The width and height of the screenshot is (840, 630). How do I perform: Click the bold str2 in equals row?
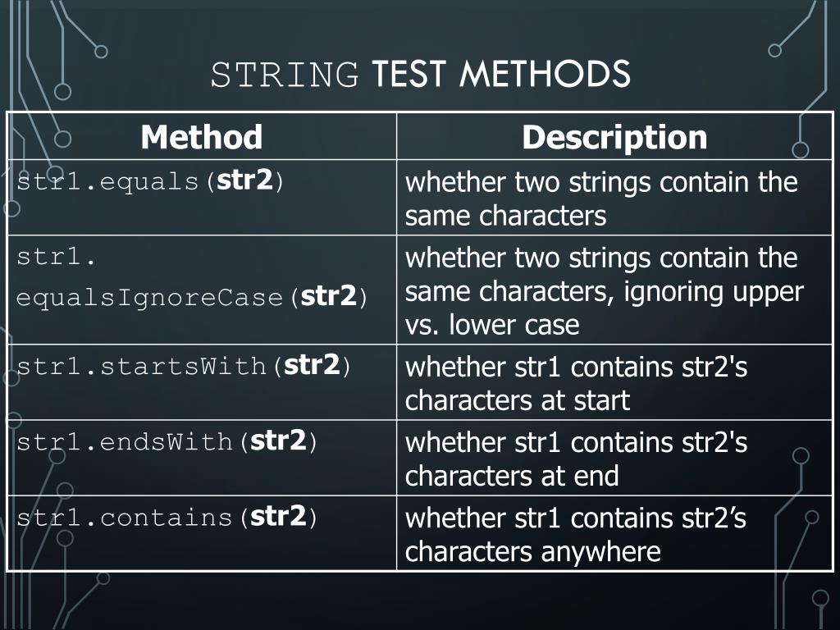tap(244, 180)
